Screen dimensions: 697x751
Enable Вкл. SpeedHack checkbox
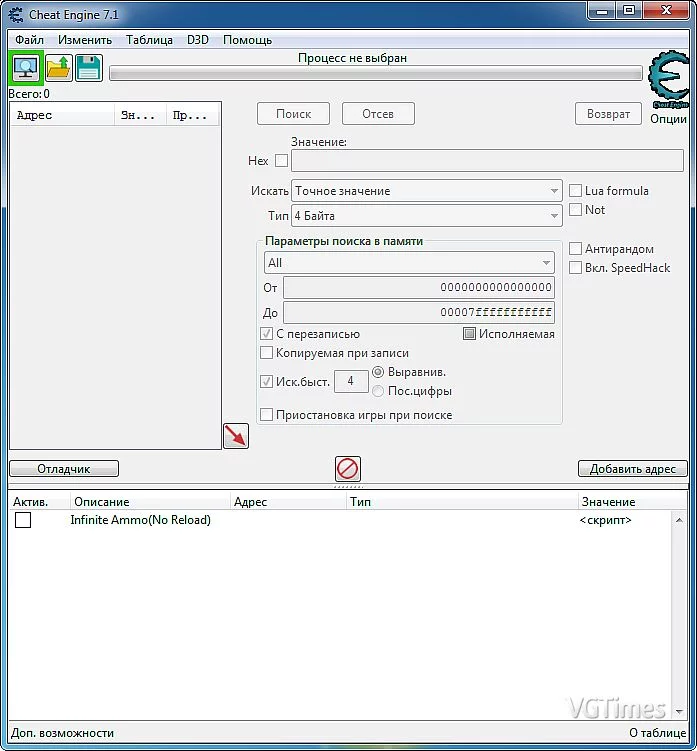click(x=575, y=268)
